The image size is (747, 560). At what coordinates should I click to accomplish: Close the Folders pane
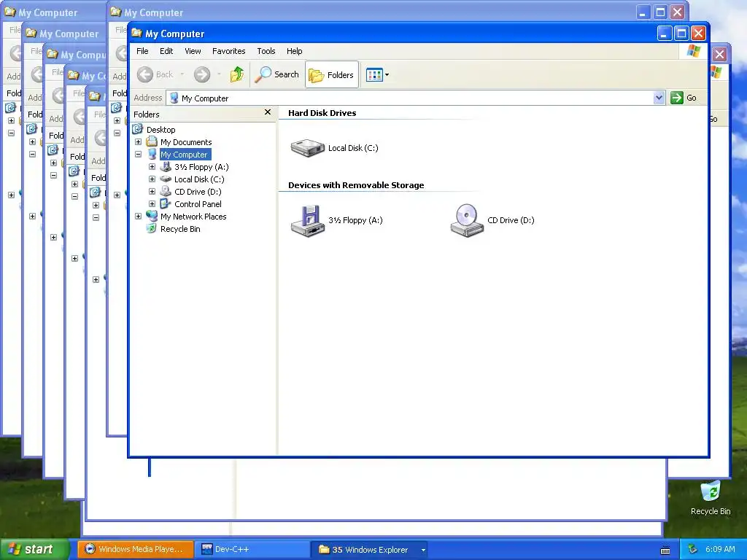tap(267, 112)
